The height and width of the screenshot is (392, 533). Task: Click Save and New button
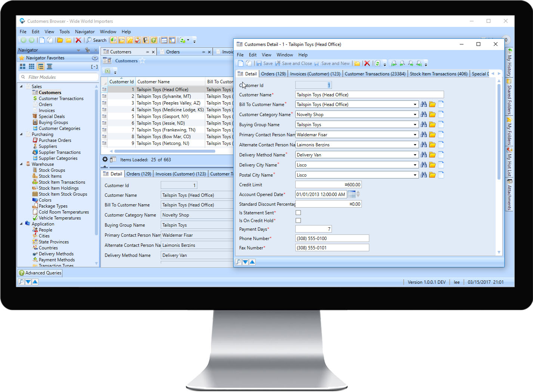pyautogui.click(x=332, y=63)
